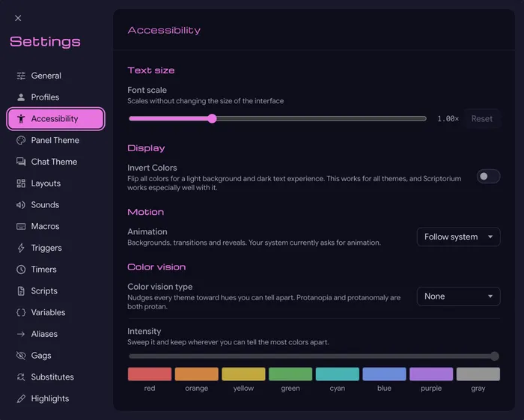This screenshot has height=420, width=524.
Task: Toggle the Invert Colors switch
Action: (488, 177)
